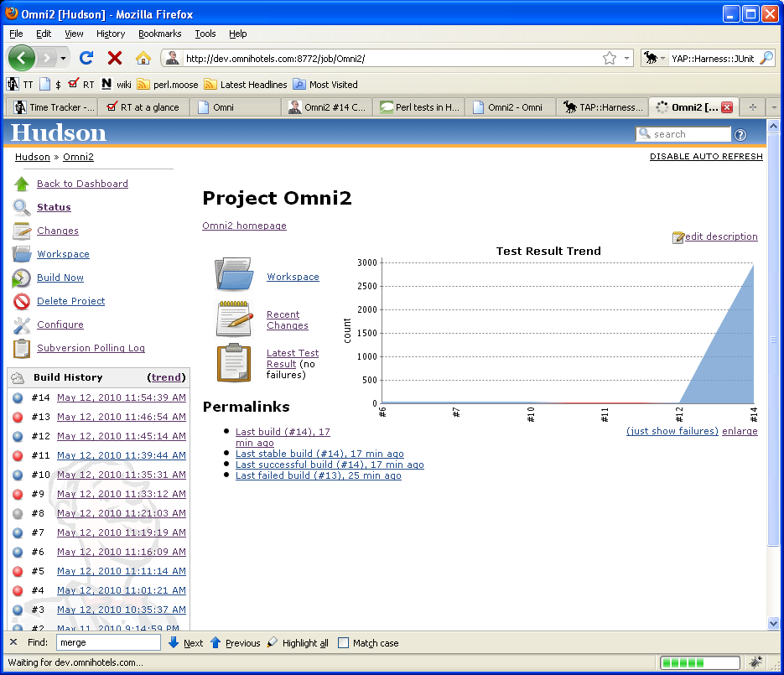
Task: Open the large Latest Test Result clipboard icon
Action: click(234, 363)
